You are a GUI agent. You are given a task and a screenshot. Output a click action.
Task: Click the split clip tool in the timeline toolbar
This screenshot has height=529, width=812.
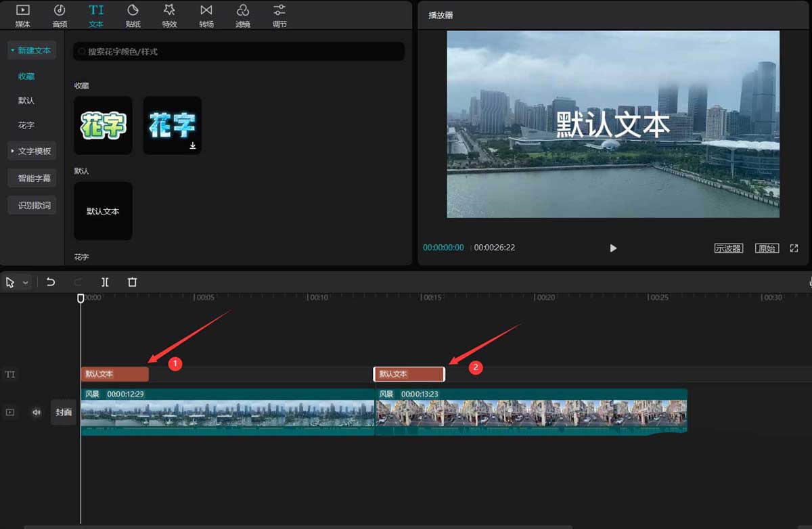[x=105, y=281]
